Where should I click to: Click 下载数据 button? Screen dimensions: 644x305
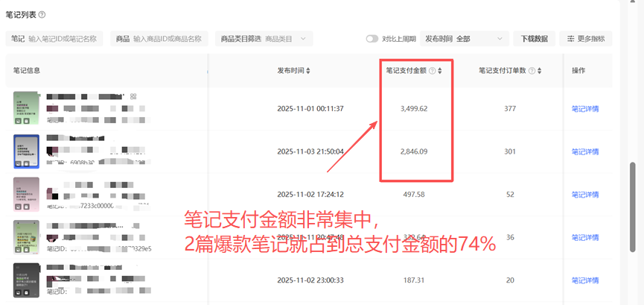[x=535, y=39]
